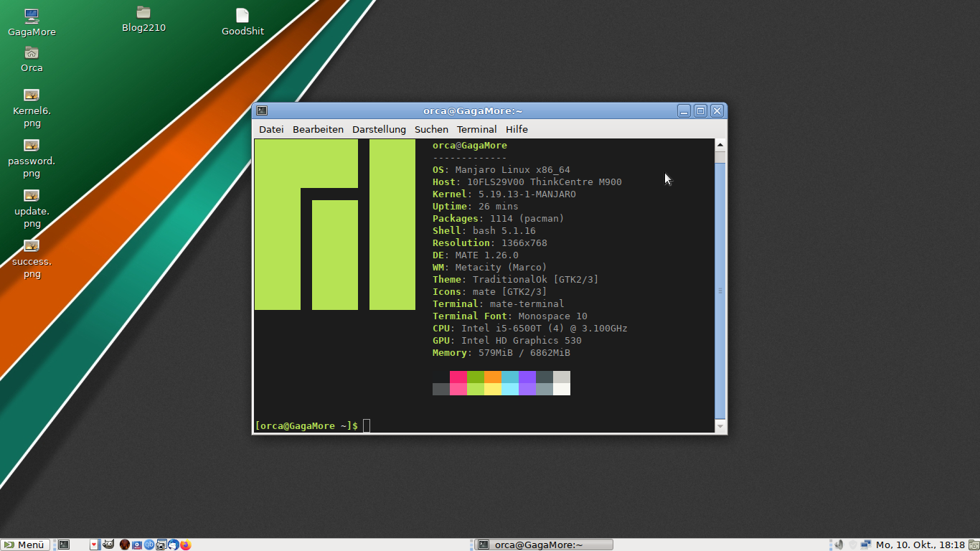The image size is (980, 551).
Task: Open the volume control tray icon
Action: tap(839, 545)
